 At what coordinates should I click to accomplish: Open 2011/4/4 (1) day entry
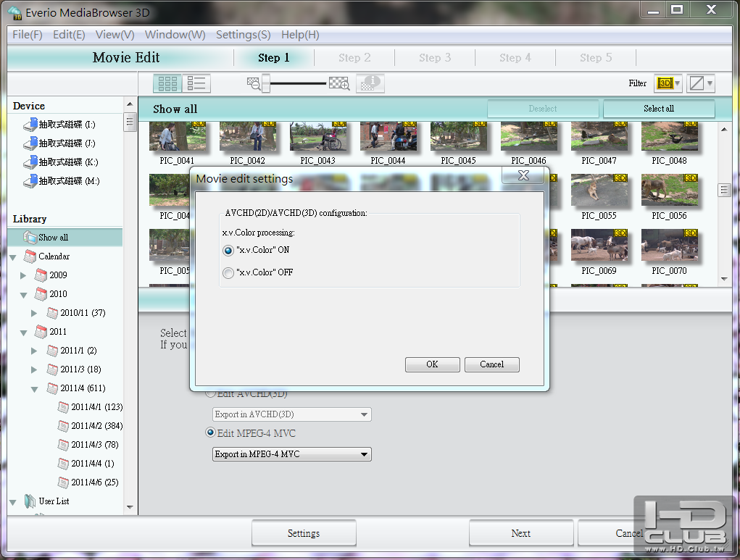coord(86,464)
